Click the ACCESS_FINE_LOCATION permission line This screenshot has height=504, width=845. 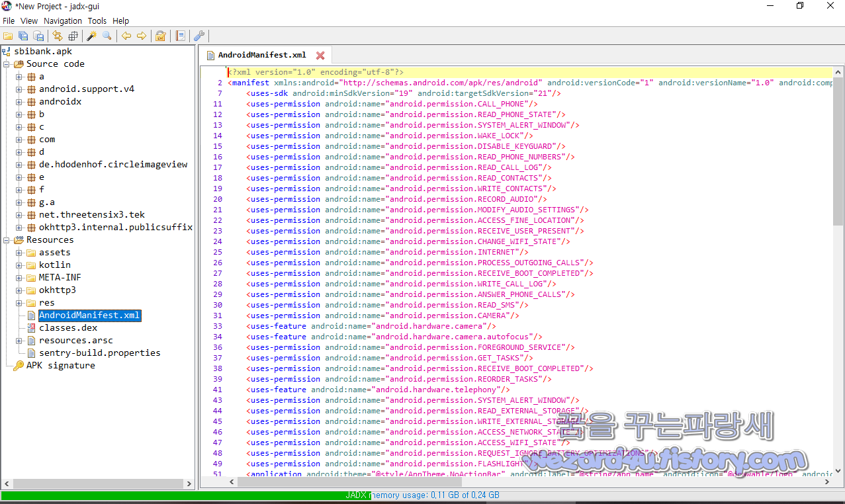coord(415,220)
